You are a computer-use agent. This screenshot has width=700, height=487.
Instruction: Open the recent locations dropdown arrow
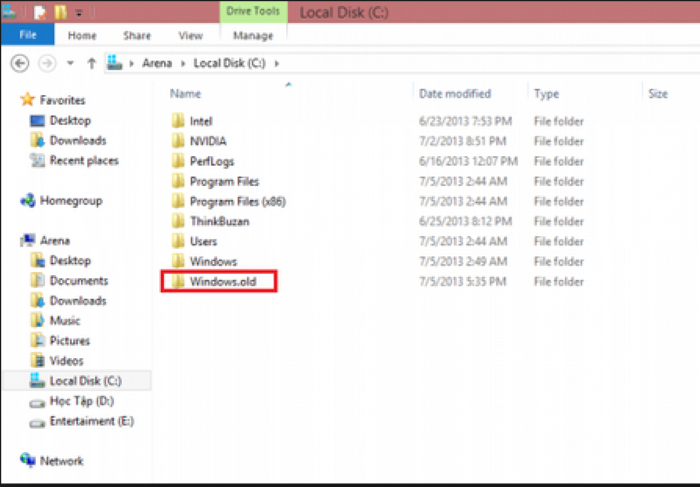click(70, 63)
